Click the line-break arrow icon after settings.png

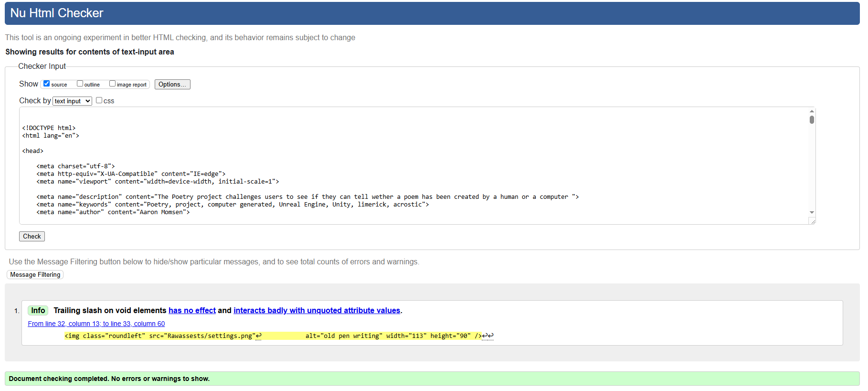(259, 336)
